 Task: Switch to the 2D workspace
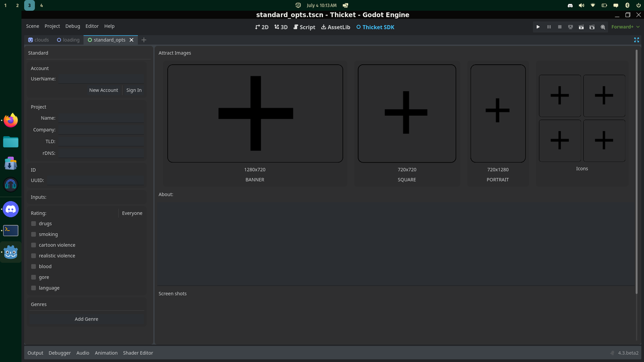point(262,27)
